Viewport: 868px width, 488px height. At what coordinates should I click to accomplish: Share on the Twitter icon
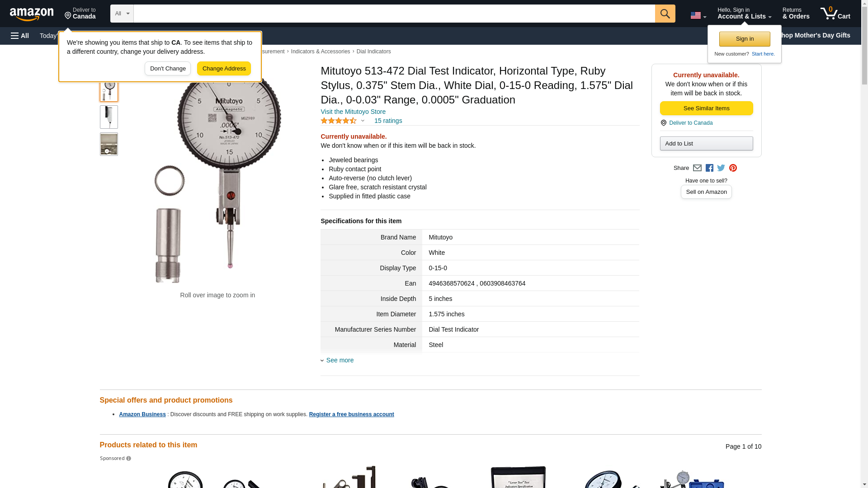coord(721,168)
